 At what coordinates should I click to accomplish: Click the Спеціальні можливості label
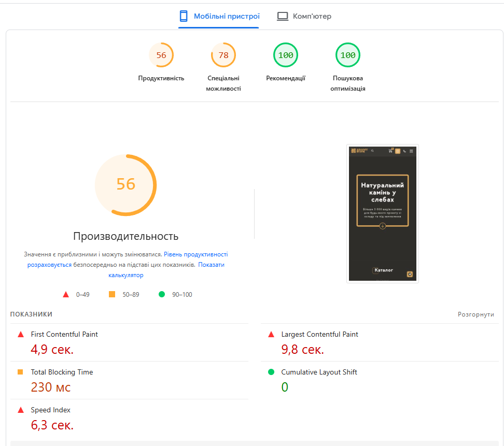223,83
